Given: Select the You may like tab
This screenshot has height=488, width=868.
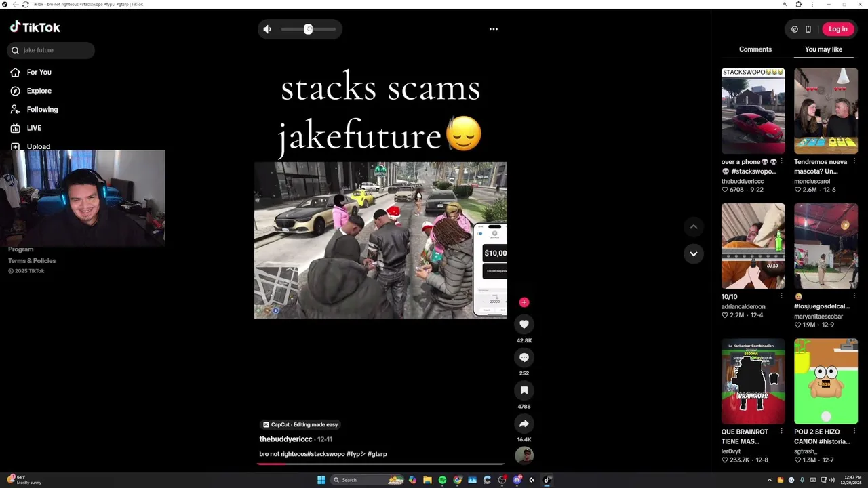Looking at the screenshot, I should [823, 49].
